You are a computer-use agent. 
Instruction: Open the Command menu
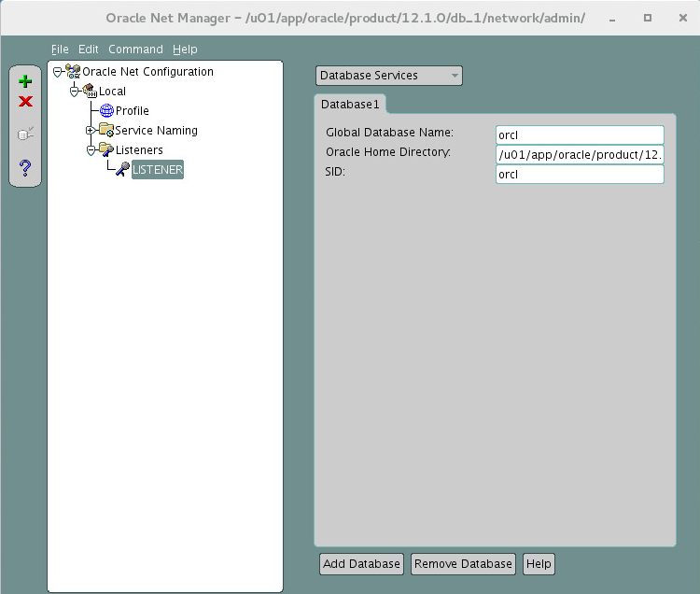[135, 49]
